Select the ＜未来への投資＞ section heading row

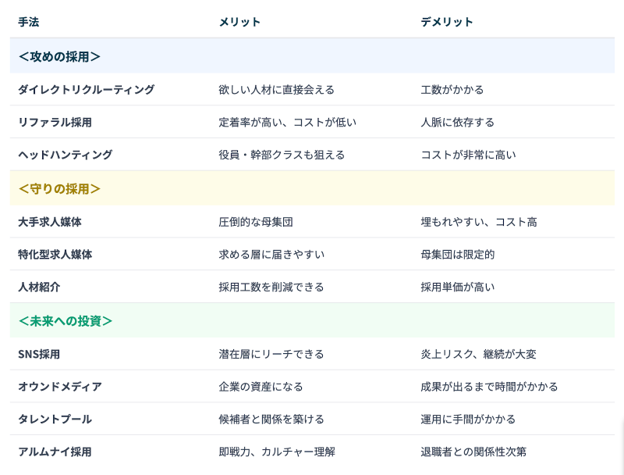click(x=65, y=321)
